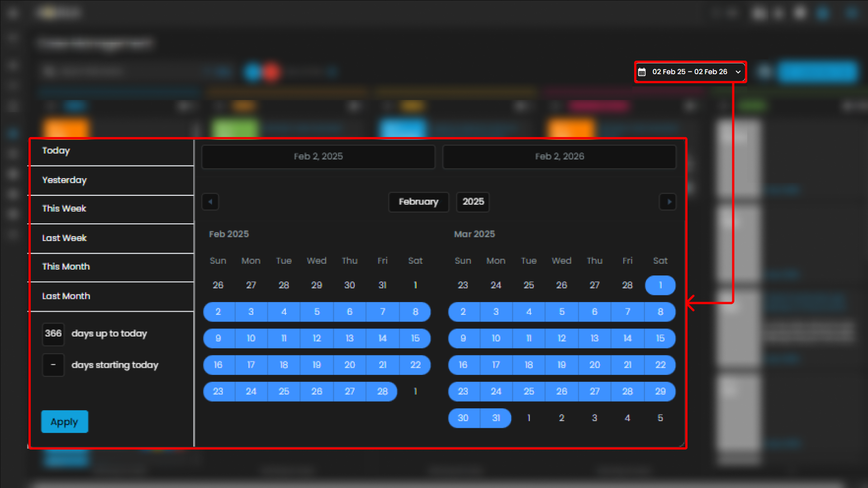The height and width of the screenshot is (488, 868).
Task: Select the Last Week preset
Action: pos(64,238)
